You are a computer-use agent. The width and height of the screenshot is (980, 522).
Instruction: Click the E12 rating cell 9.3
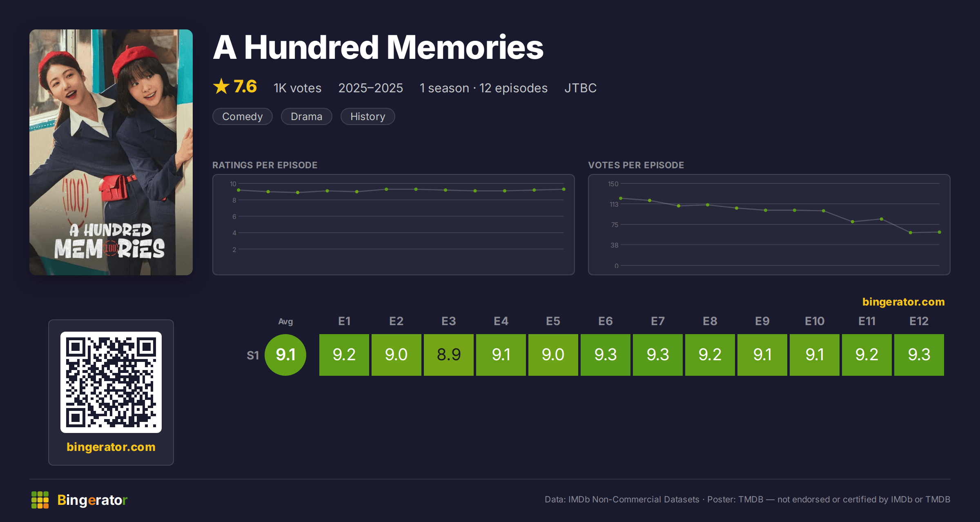919,355
